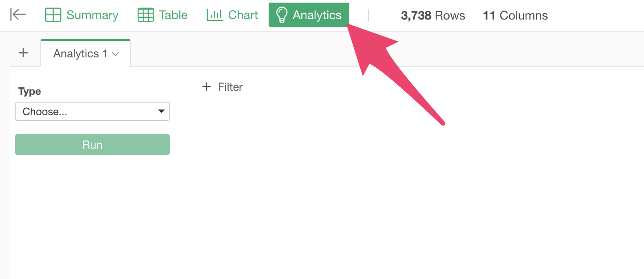Select the Analytics 1 tab

coord(85,53)
